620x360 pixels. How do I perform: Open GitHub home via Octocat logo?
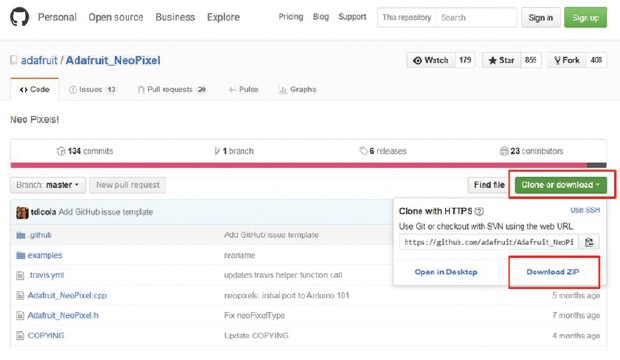pos(19,17)
